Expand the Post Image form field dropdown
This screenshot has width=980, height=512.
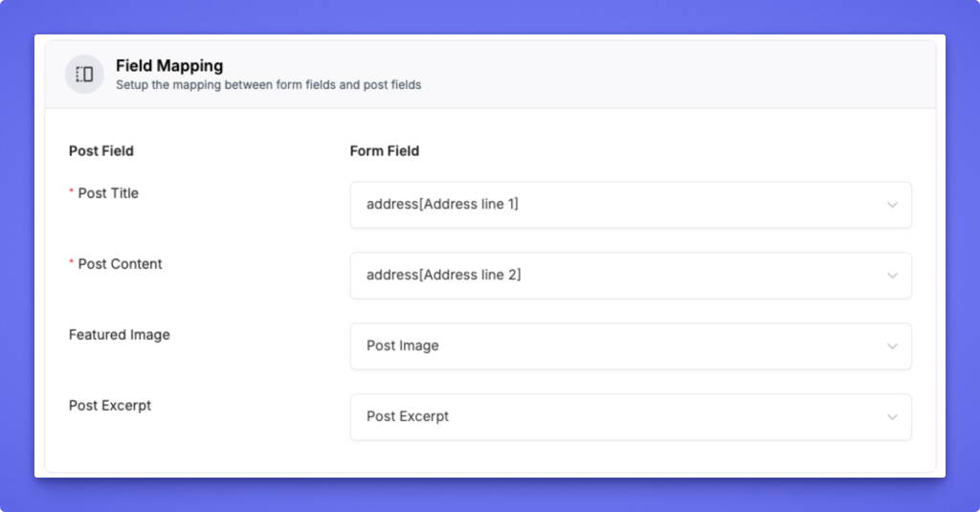pos(631,346)
